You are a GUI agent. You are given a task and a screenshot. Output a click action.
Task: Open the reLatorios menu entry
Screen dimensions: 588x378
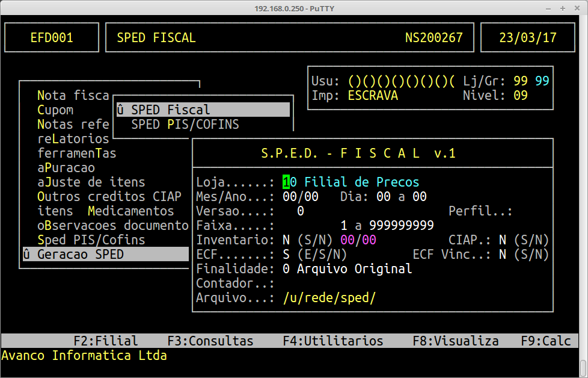click(73, 139)
